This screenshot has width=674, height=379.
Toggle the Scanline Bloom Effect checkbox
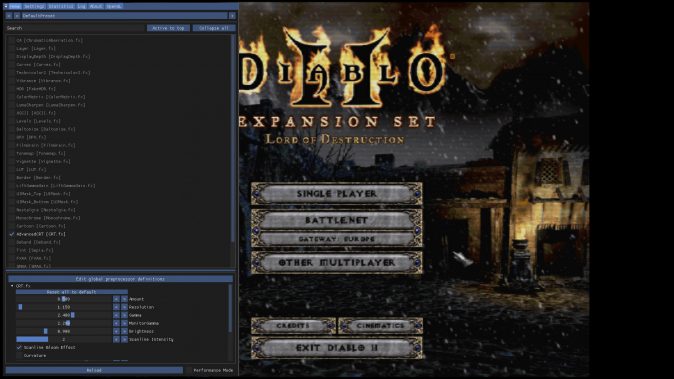click(x=19, y=347)
